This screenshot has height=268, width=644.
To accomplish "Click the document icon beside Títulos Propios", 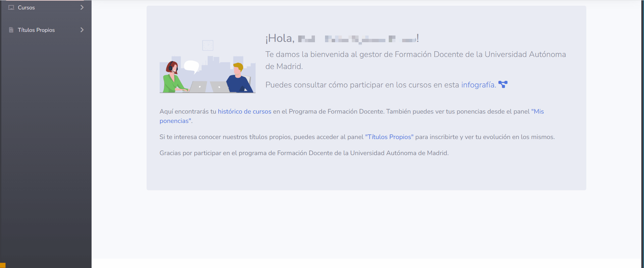I will pyautogui.click(x=11, y=30).
